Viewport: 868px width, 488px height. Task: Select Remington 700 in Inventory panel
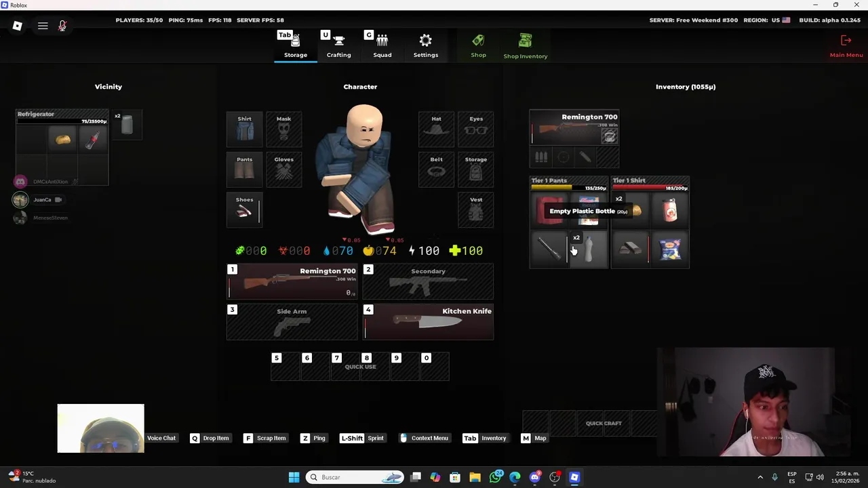point(574,128)
